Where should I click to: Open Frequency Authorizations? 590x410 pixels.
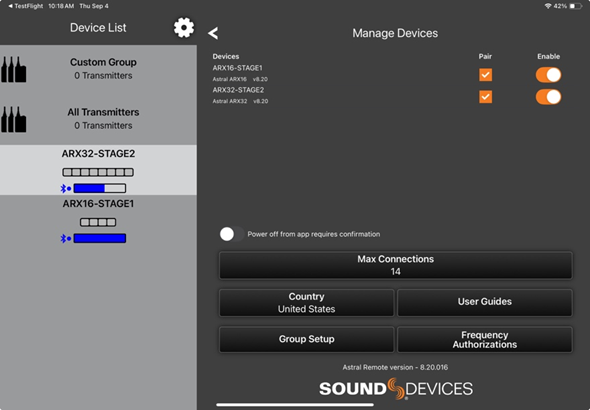click(x=485, y=339)
